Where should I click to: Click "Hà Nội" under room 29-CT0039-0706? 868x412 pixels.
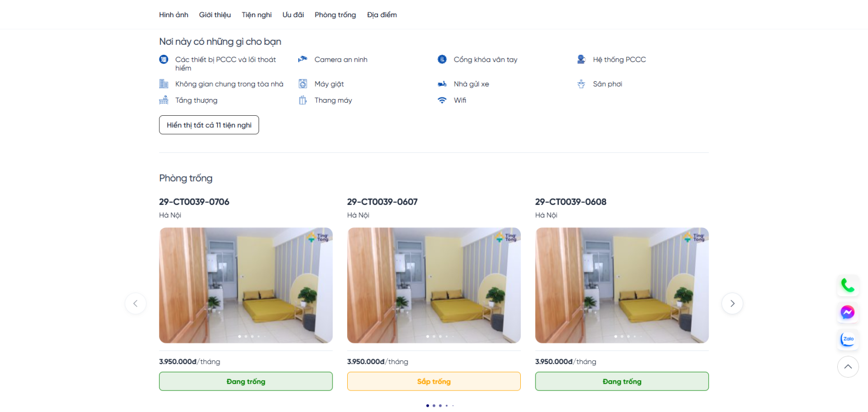[170, 215]
